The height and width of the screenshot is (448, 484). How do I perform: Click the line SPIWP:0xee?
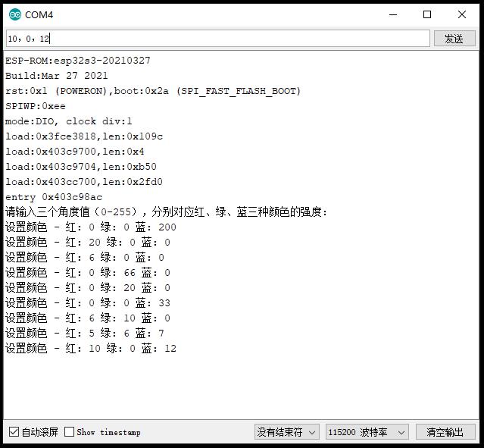tap(36, 106)
